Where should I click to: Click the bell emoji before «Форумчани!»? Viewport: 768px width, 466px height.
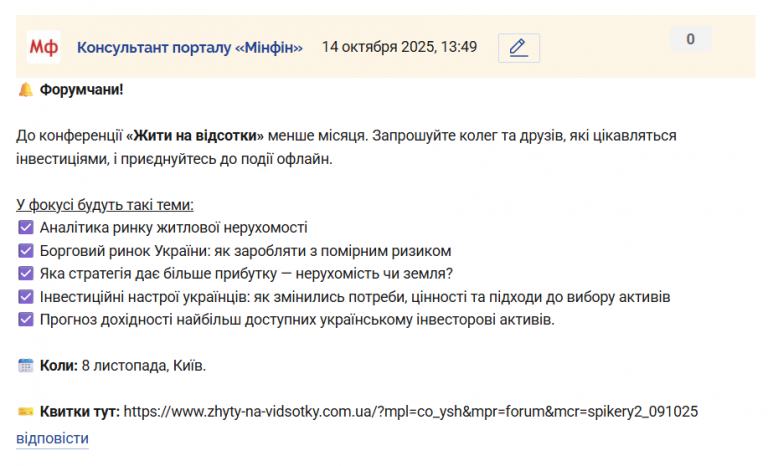26,90
